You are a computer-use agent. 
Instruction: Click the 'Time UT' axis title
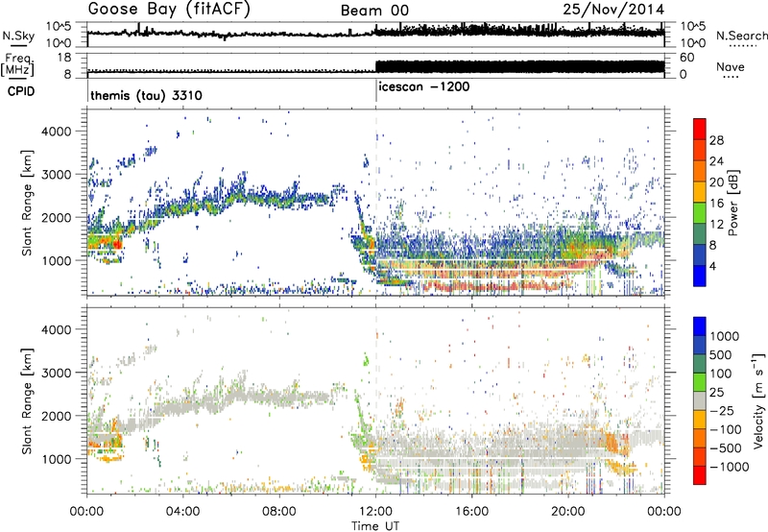[x=375, y=526]
